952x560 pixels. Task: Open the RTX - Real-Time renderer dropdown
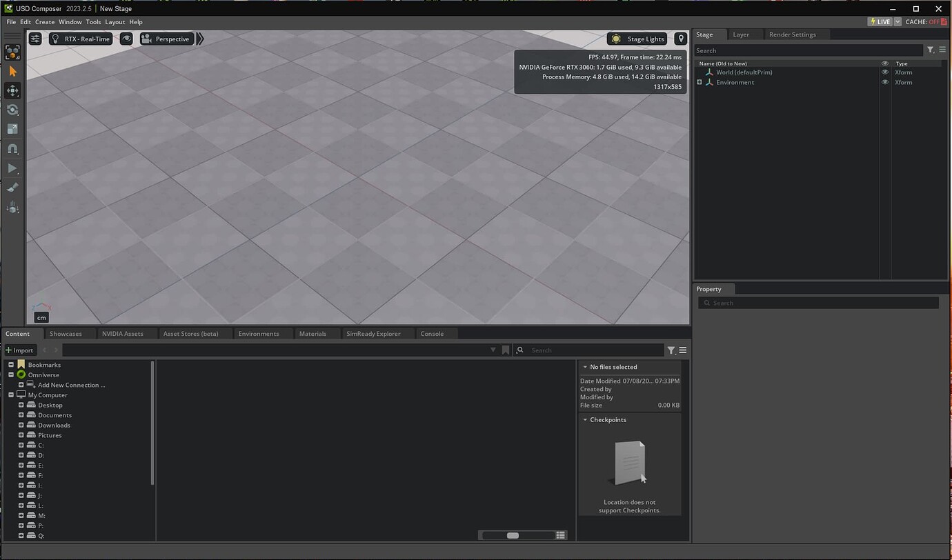(x=80, y=39)
